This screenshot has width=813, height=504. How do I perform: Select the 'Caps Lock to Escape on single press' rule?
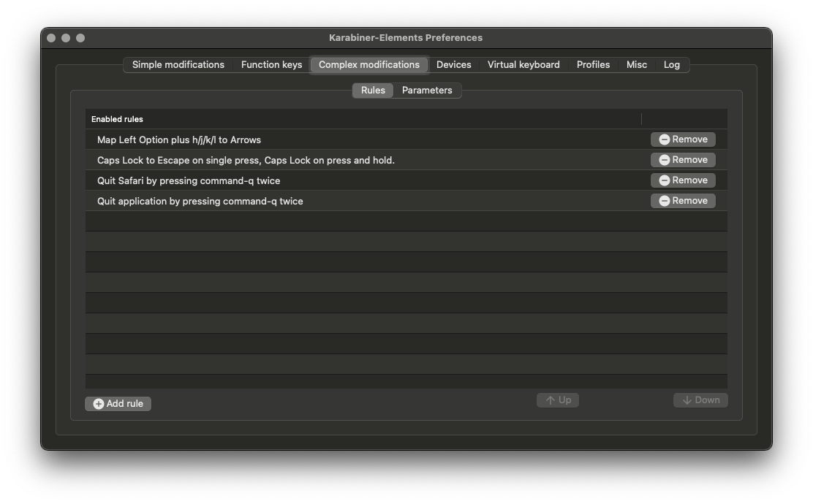point(406,160)
